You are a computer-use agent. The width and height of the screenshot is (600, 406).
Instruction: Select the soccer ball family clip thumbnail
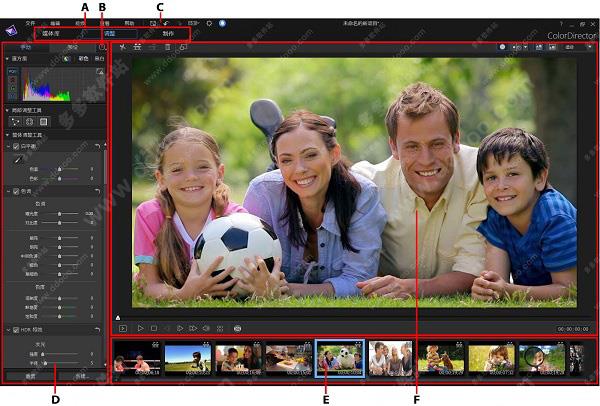tap(340, 359)
